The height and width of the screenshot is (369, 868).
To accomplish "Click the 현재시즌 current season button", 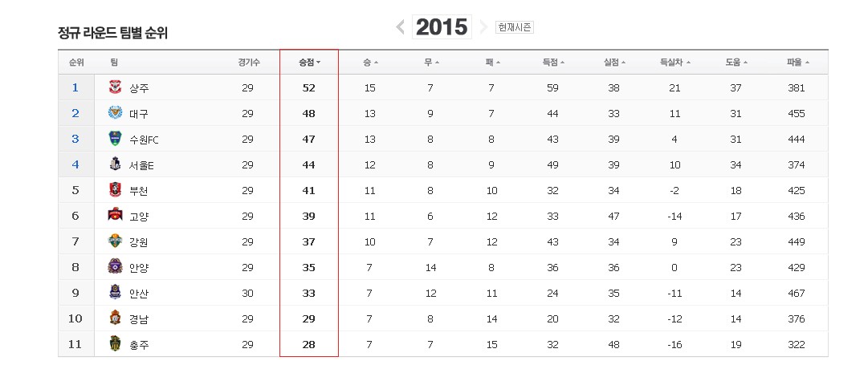I will [x=515, y=27].
